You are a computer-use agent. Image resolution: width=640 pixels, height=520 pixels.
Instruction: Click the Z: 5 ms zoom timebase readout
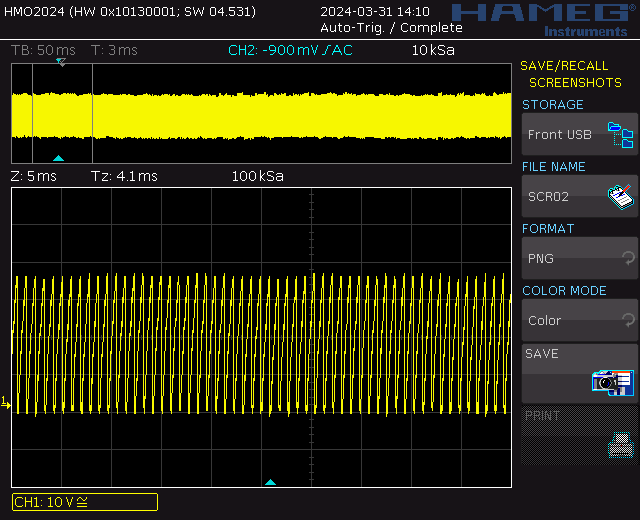(x=33, y=176)
